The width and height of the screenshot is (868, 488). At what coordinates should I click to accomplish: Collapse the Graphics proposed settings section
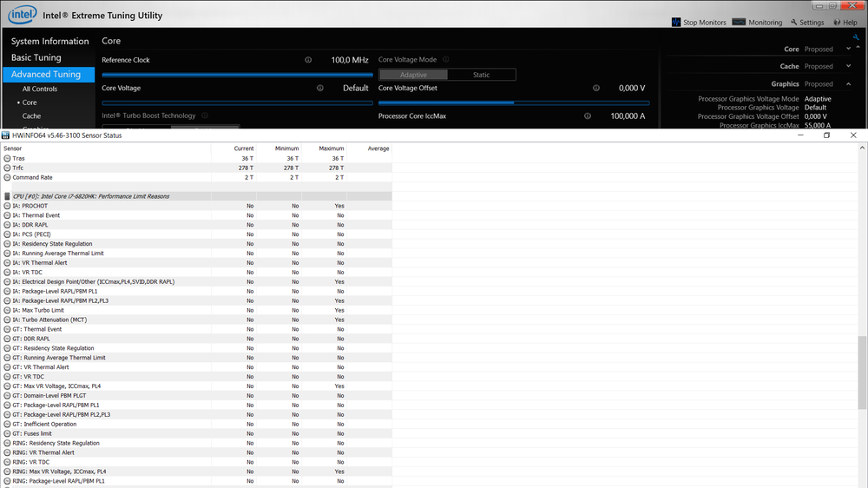(846, 84)
